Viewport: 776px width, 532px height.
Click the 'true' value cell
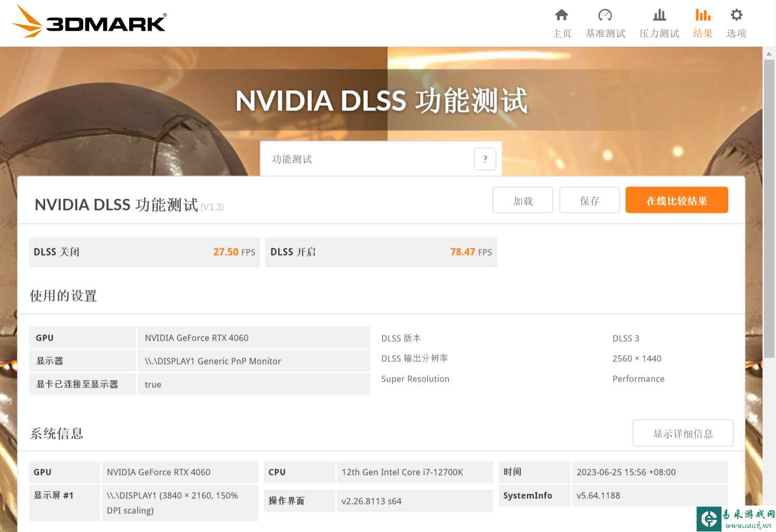coord(254,384)
